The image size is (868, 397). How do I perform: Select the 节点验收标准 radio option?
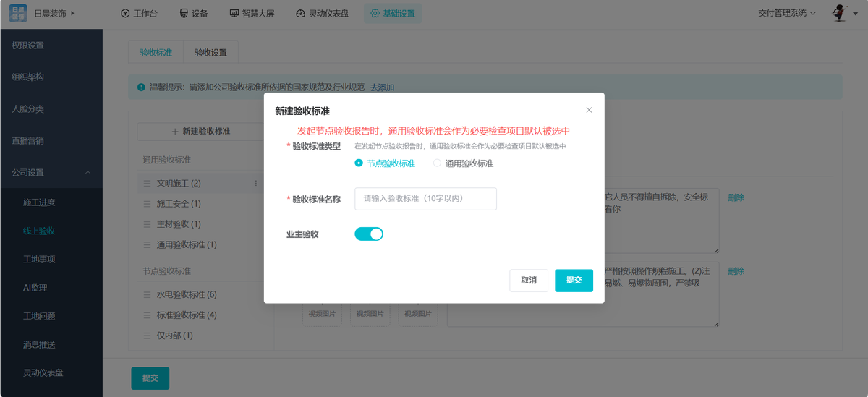359,163
